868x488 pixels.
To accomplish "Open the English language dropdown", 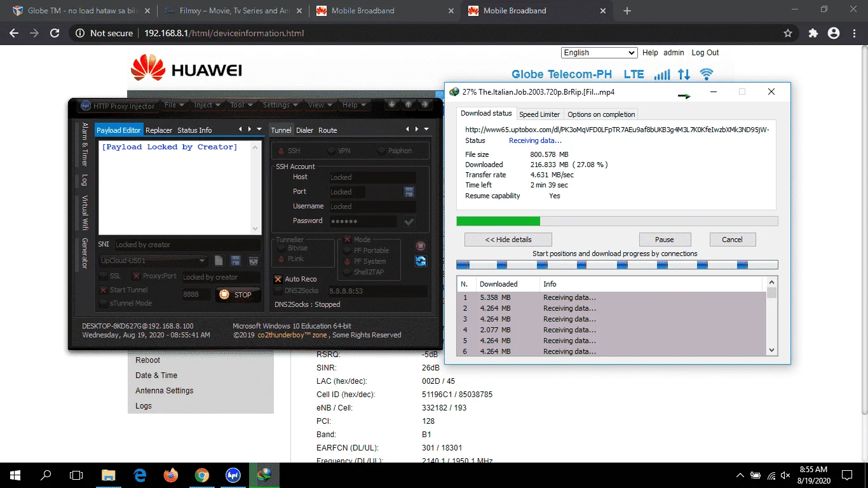I will (599, 53).
